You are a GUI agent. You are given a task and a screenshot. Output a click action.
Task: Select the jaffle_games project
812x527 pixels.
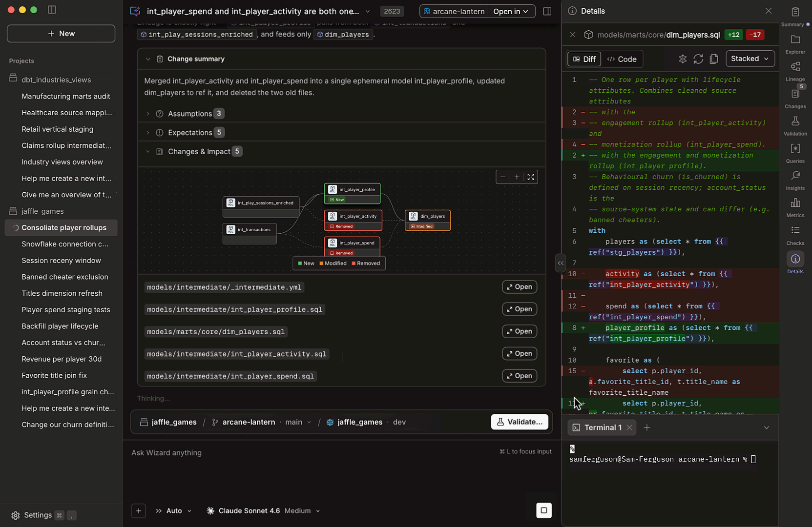point(42,211)
